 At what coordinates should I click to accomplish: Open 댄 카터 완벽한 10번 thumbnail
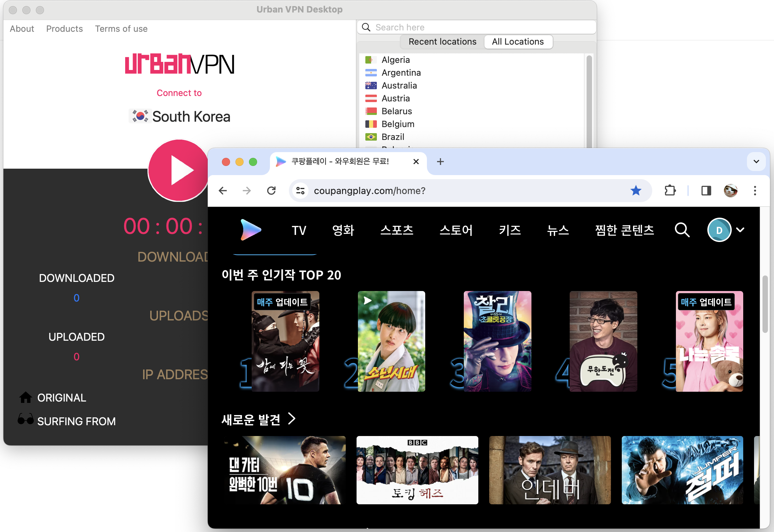click(x=284, y=470)
